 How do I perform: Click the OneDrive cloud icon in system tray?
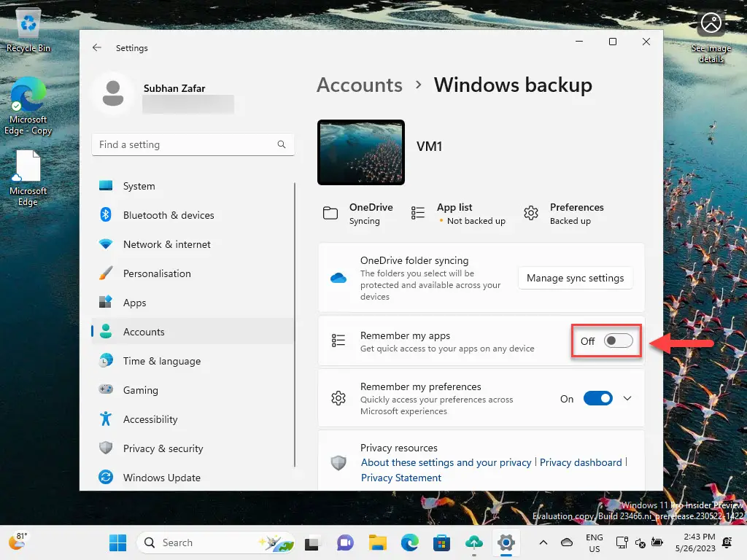point(567,542)
